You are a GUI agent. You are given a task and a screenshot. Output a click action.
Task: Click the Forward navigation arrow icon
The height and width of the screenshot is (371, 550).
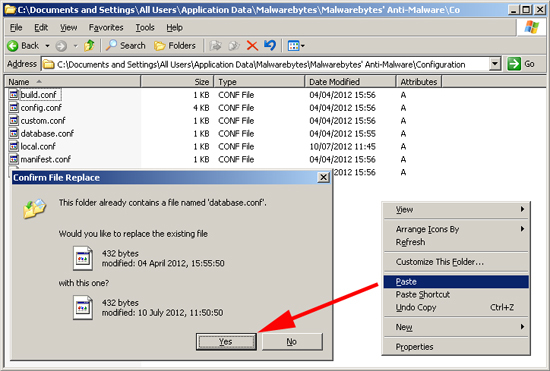point(61,46)
